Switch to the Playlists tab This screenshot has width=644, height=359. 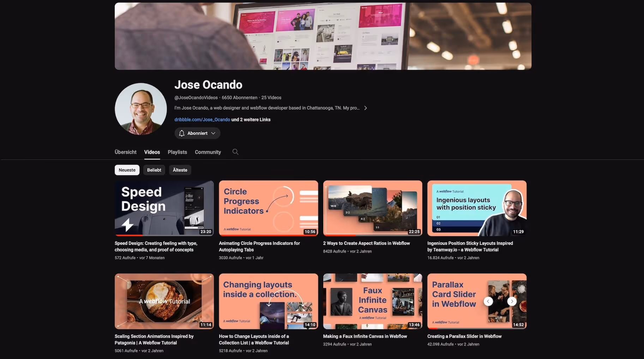tap(177, 152)
